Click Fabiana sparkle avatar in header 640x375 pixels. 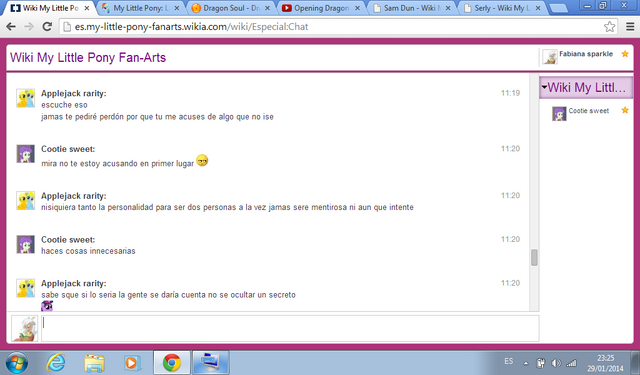550,57
